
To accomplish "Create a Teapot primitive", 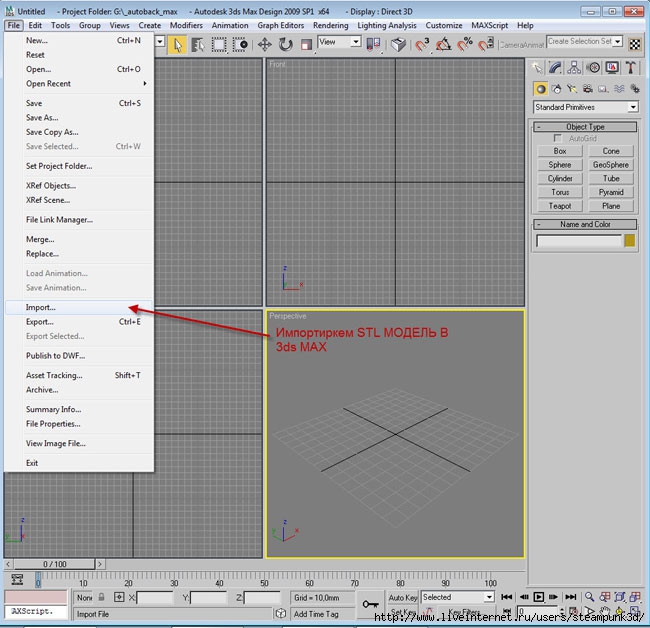I will pyautogui.click(x=560, y=206).
